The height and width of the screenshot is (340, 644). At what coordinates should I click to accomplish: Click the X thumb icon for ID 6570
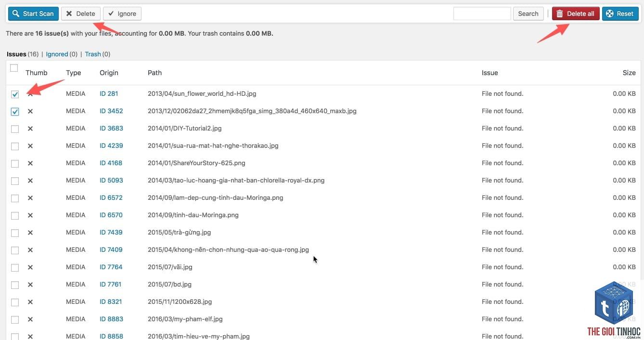click(30, 215)
